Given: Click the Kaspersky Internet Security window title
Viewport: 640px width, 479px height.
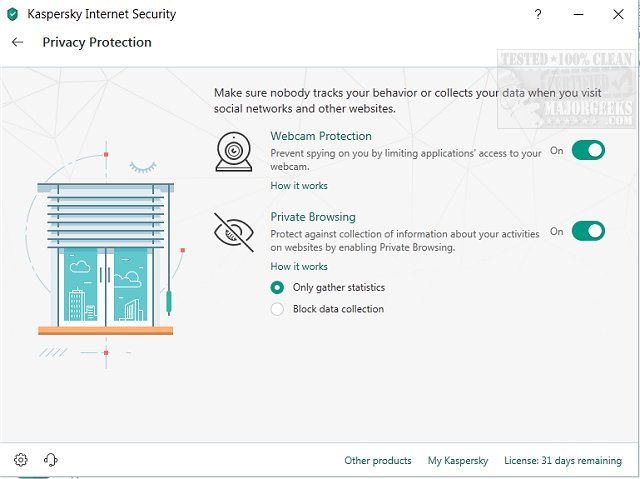Looking at the screenshot, I should tap(102, 14).
